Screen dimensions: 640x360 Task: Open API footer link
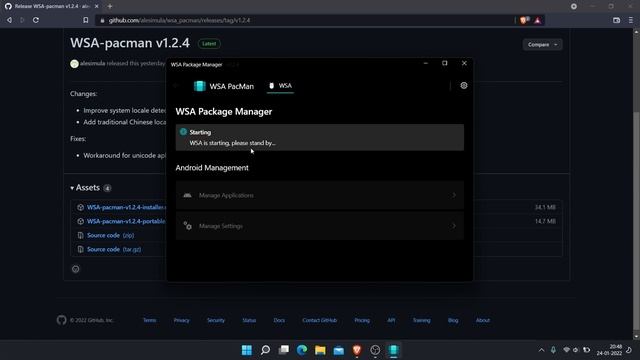pos(391,320)
